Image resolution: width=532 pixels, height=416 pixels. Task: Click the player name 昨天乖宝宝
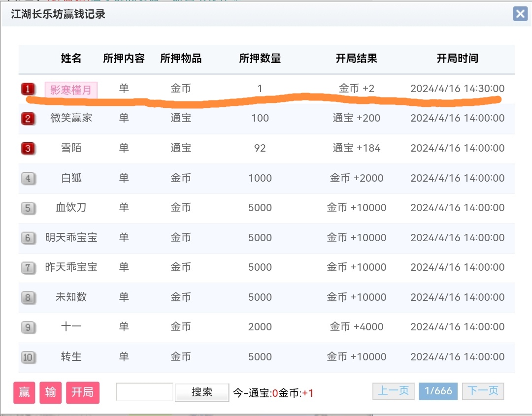pos(71,267)
